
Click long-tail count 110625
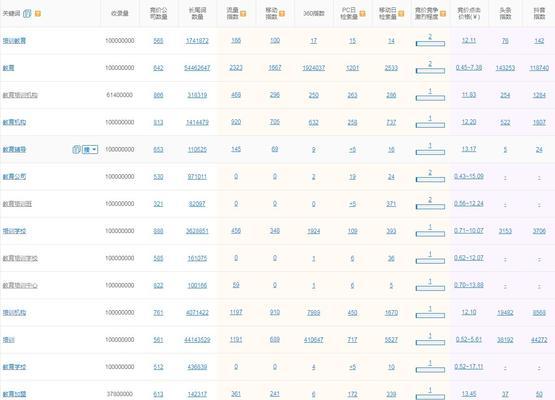[x=197, y=149]
